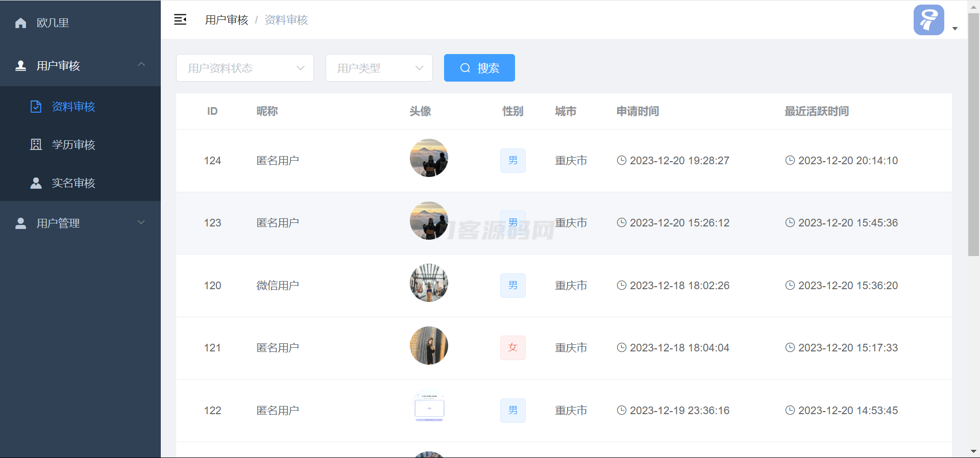Viewport: 980px width, 458px height.
Task: Select 学历审核 menu item
Action: click(73, 145)
